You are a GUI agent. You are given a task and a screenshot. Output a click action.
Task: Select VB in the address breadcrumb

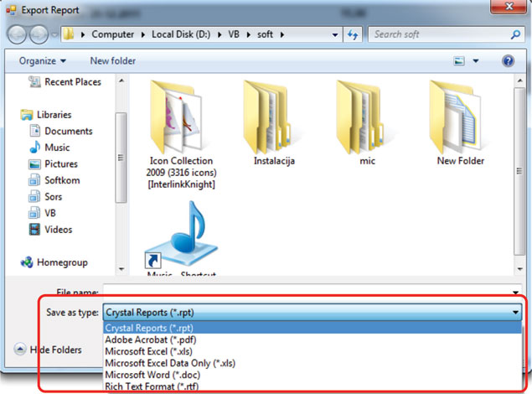click(x=234, y=34)
